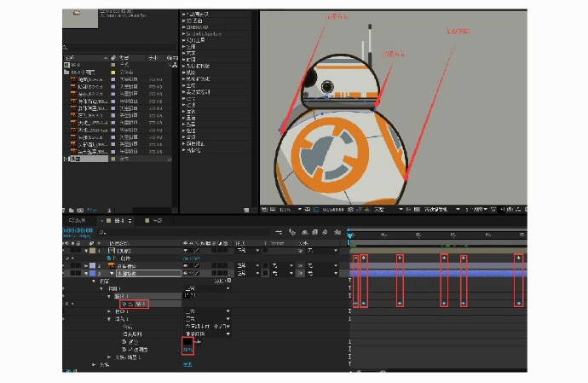Click the quality slash switch on layer 3
Screen dimensions: 588x383
[197, 273]
